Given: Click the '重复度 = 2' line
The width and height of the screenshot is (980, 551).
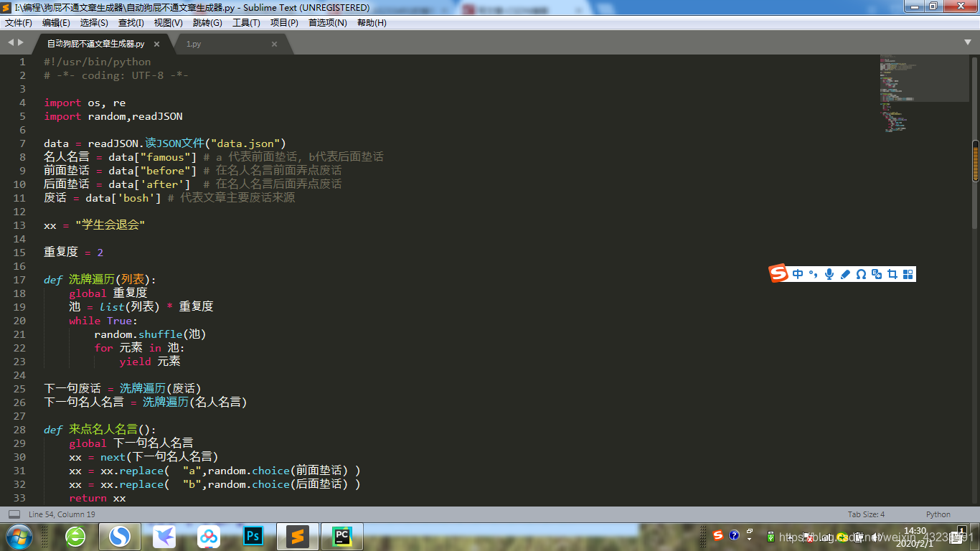Looking at the screenshot, I should pos(74,253).
